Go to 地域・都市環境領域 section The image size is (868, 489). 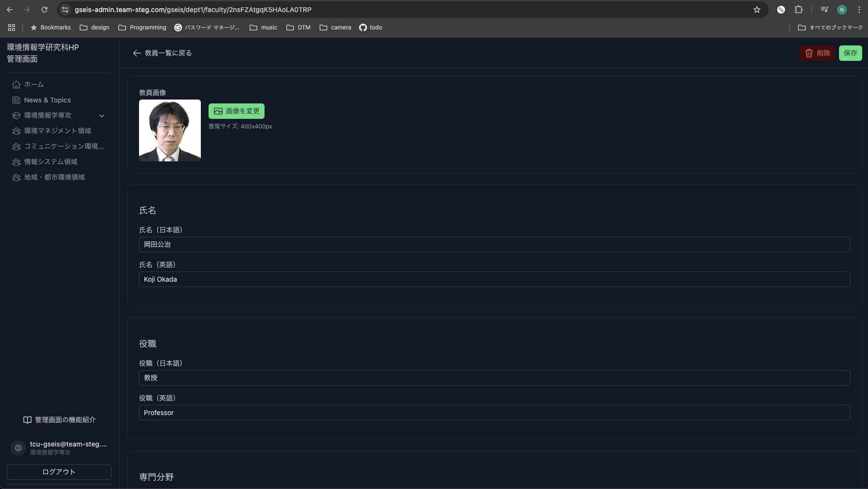coord(55,177)
